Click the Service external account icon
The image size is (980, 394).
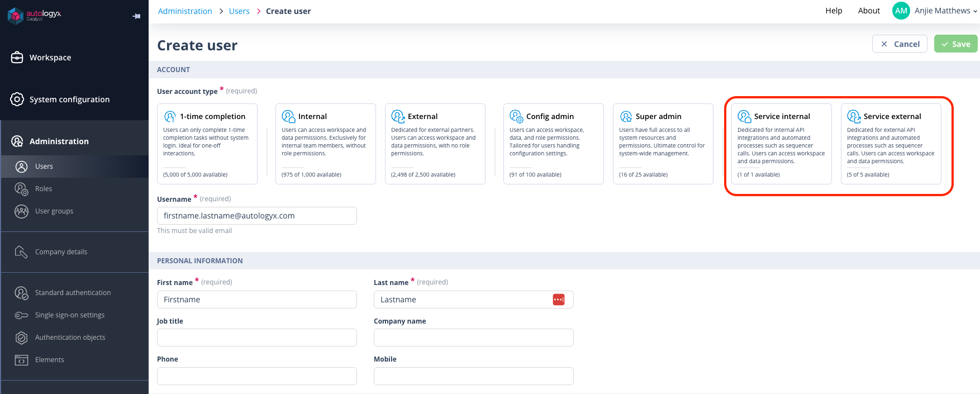(x=854, y=116)
